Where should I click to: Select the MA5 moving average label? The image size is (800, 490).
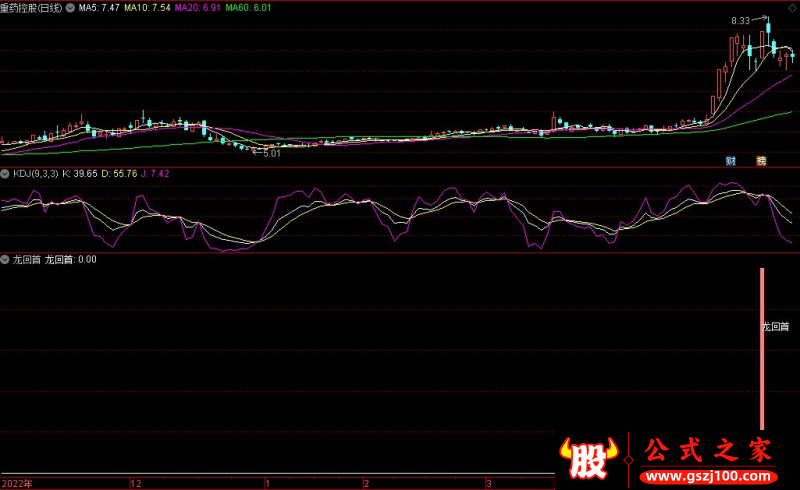(99, 7)
